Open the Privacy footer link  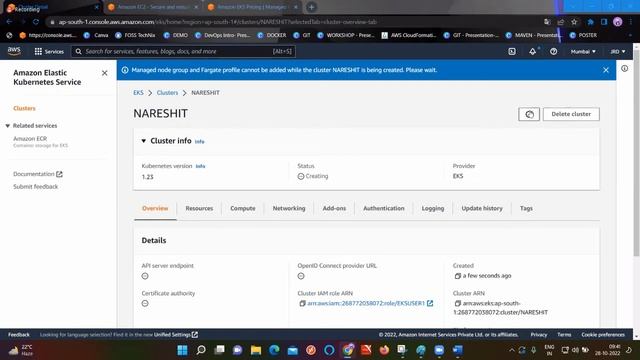point(539,335)
